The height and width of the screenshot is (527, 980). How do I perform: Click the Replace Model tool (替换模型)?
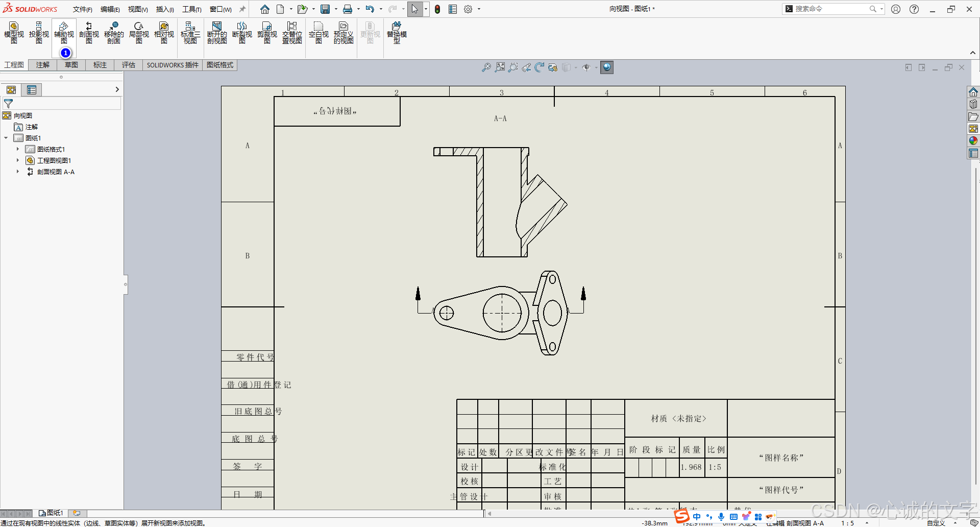397,33
